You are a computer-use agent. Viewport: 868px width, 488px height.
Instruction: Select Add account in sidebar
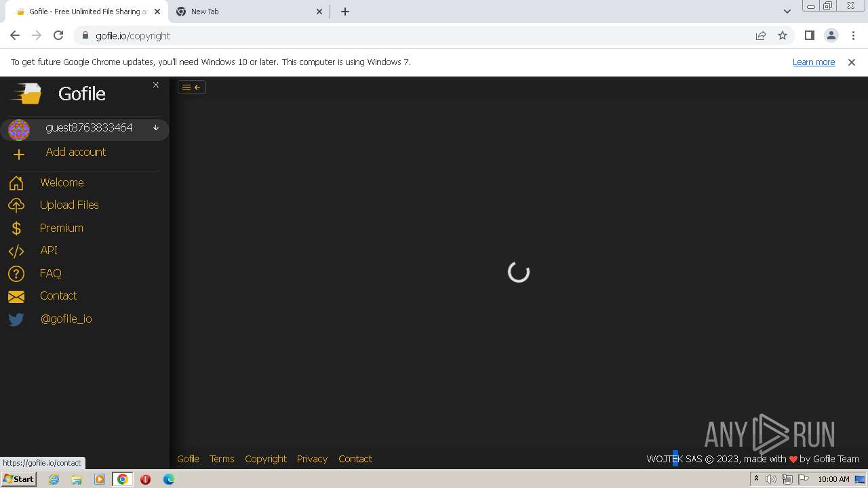click(75, 152)
